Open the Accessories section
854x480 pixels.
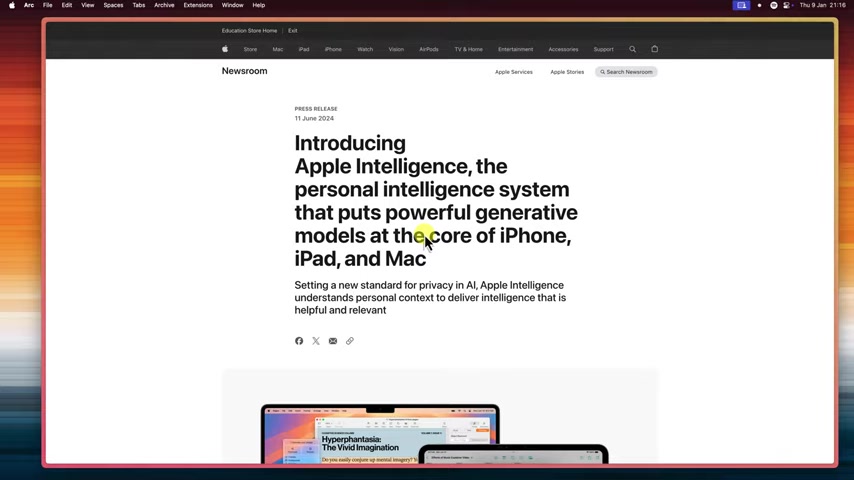[563, 50]
